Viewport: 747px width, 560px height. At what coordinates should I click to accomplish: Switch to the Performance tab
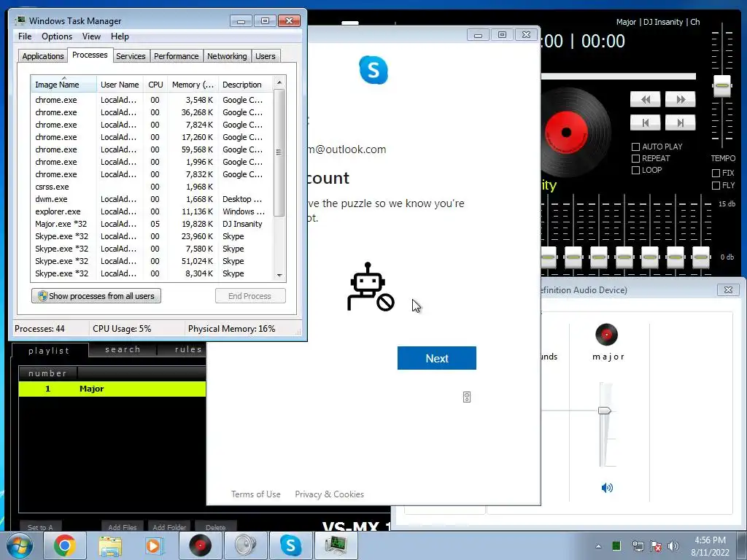(177, 55)
